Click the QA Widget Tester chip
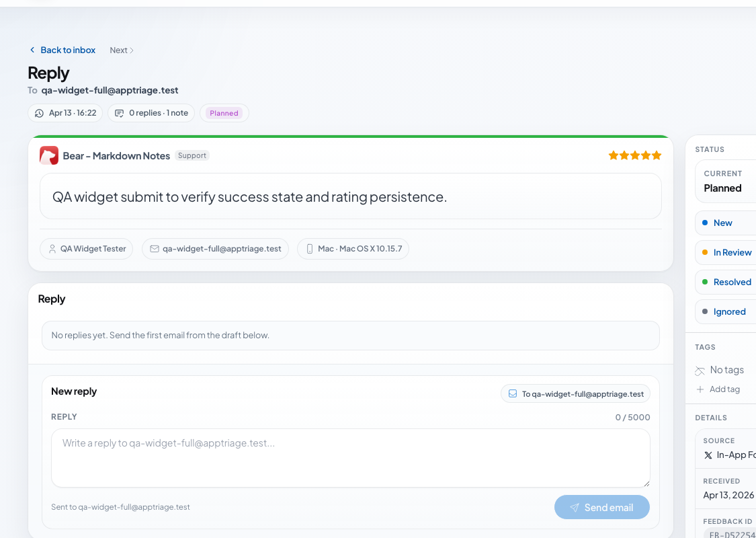The width and height of the screenshot is (756, 538). tap(86, 249)
